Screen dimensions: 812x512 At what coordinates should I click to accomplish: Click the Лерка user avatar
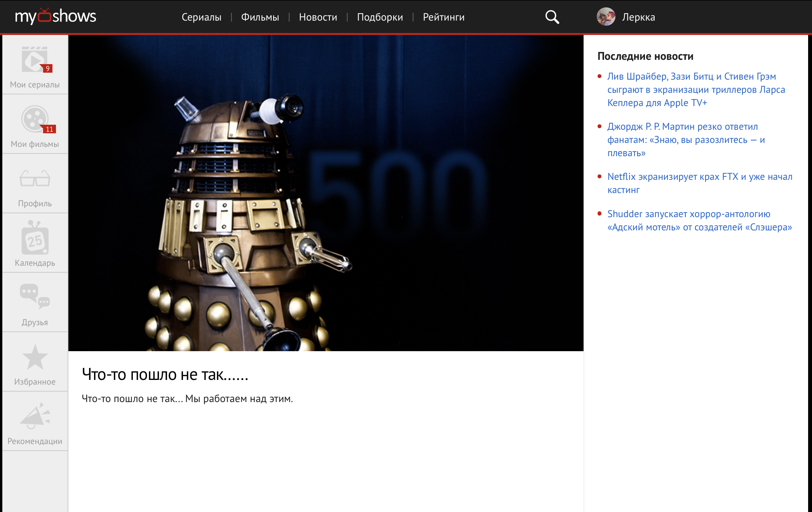pos(606,17)
